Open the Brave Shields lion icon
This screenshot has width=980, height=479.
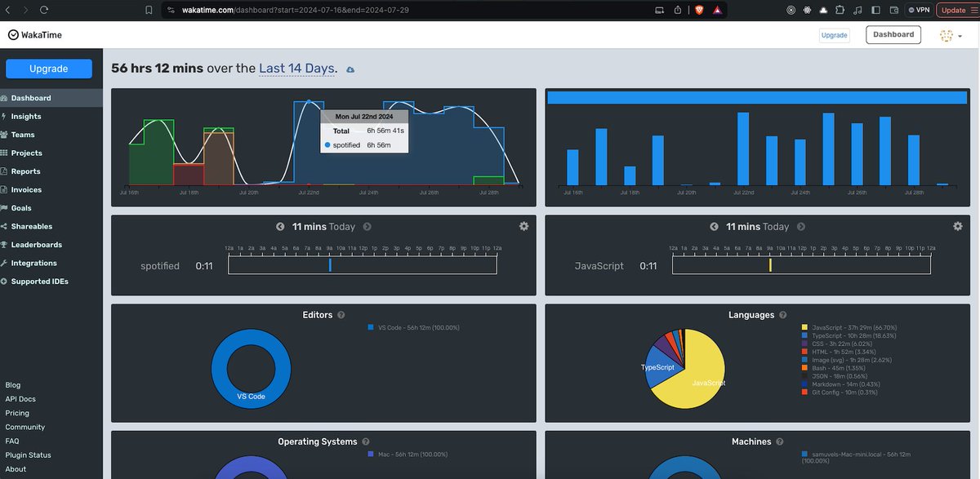(699, 10)
